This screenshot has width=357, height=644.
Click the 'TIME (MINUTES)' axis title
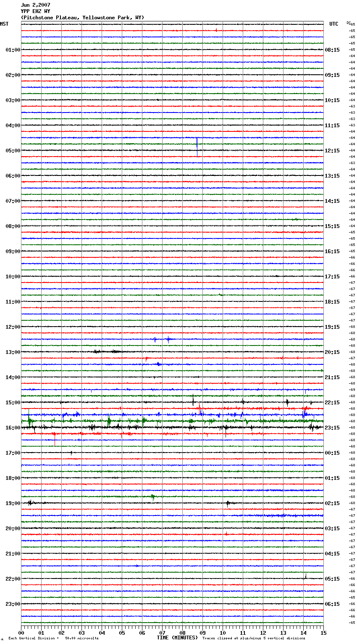pos(177,638)
